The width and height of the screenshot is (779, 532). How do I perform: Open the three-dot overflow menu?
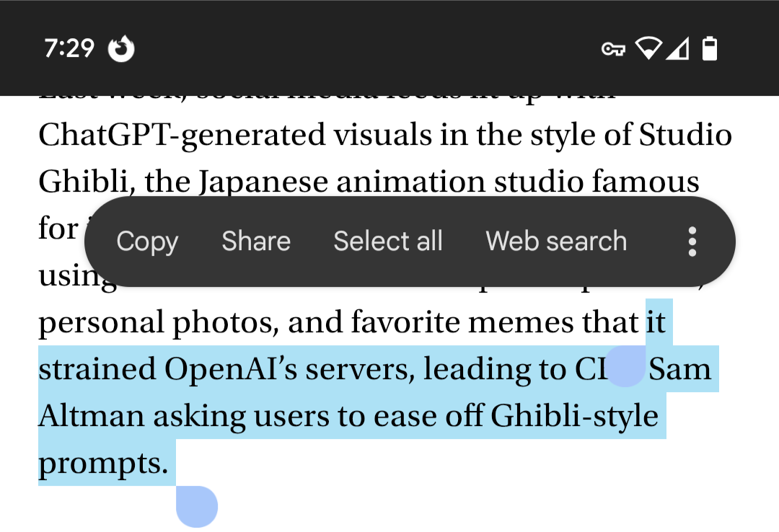692,241
